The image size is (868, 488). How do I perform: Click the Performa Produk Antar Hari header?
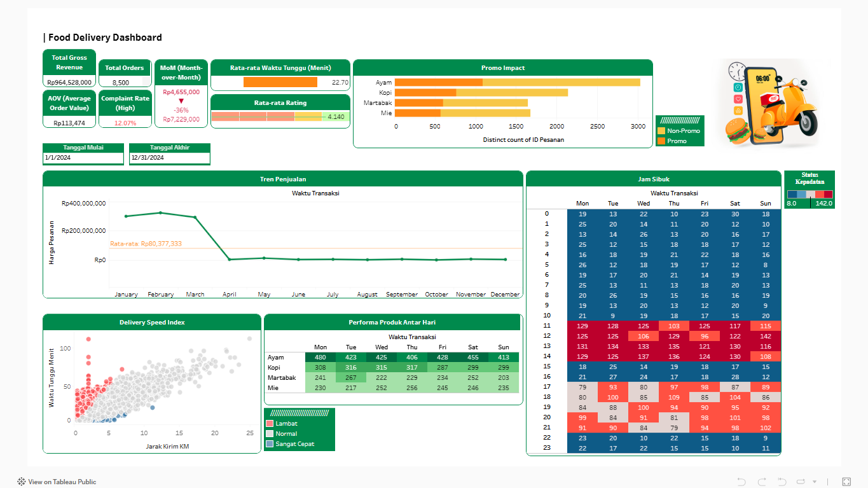tap(392, 322)
